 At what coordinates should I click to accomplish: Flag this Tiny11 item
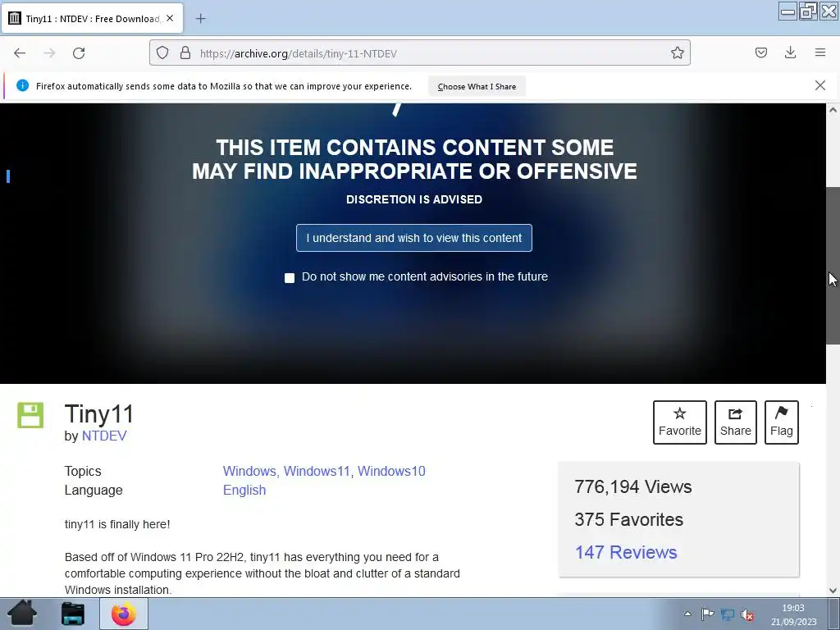click(x=782, y=422)
